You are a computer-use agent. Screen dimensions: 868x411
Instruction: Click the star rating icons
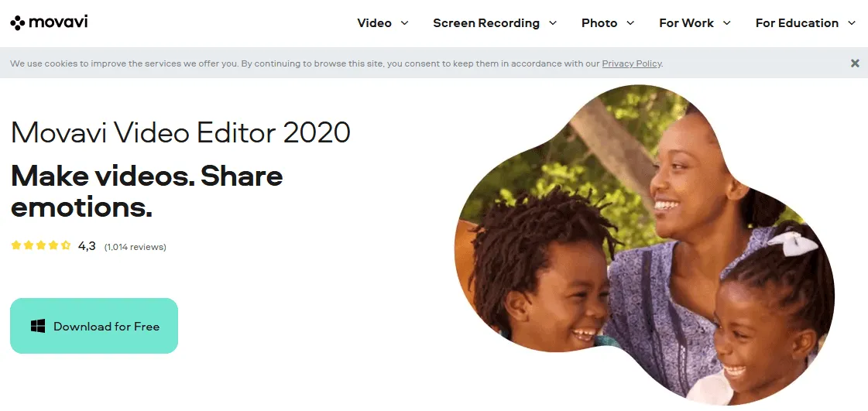tap(41, 245)
